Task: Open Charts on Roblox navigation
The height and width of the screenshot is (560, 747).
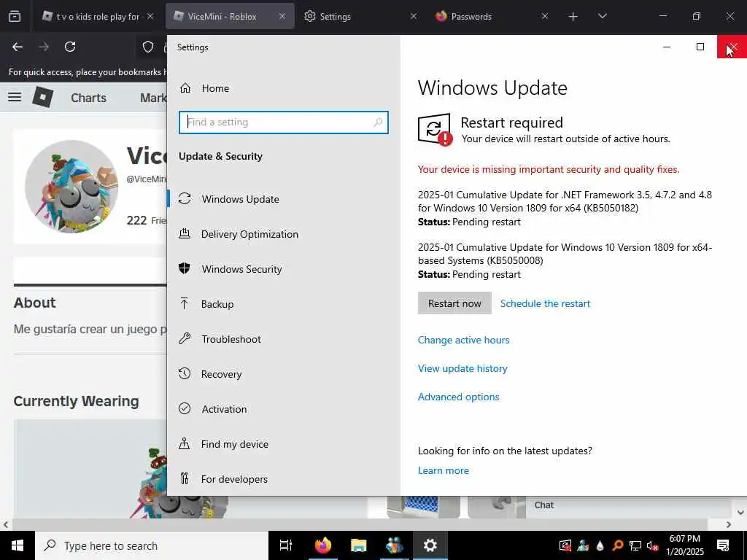Action: 88,98
